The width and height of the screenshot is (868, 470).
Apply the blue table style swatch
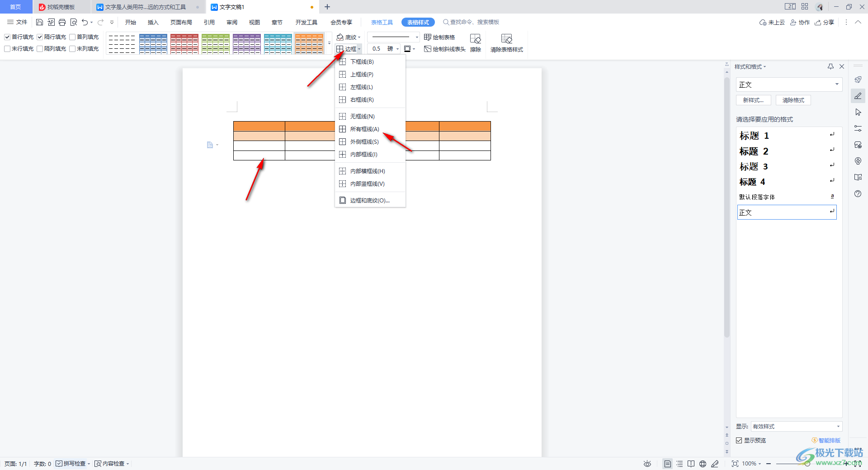pos(153,43)
